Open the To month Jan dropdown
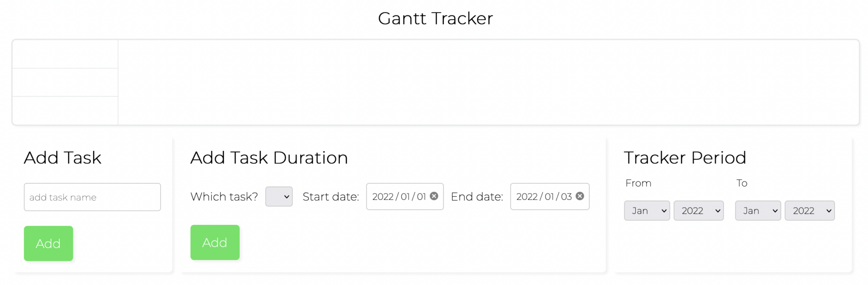The image size is (868, 285). [758, 211]
